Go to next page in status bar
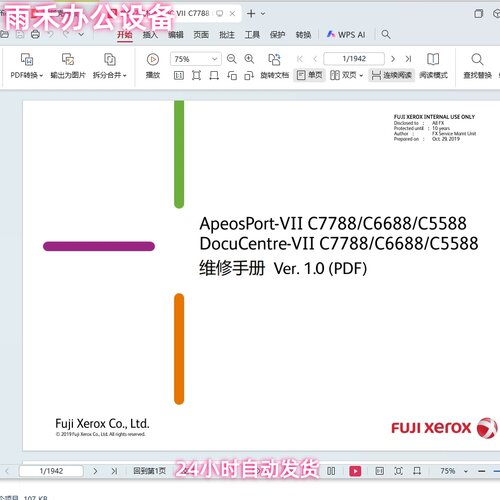This screenshot has height=500, width=500. pos(95,471)
